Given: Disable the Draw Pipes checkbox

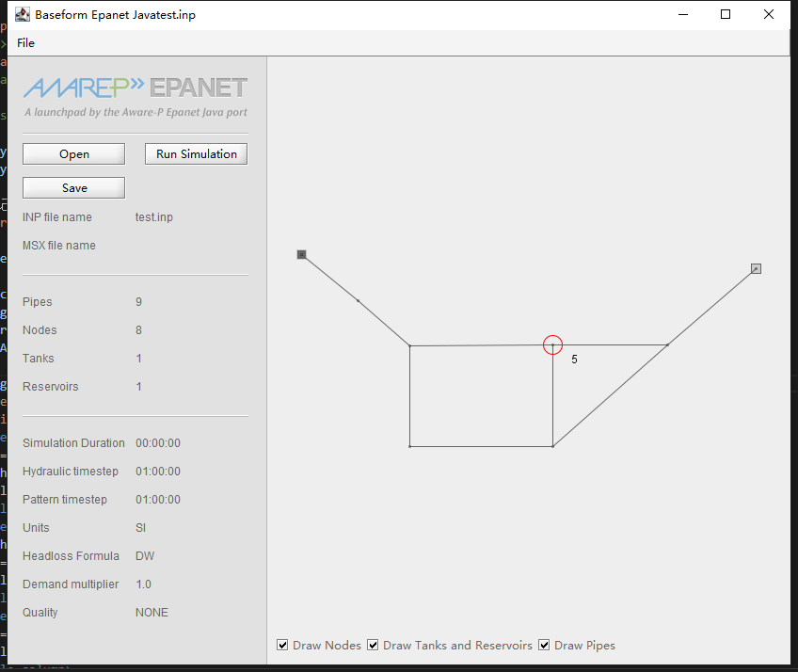Looking at the screenshot, I should click(544, 645).
